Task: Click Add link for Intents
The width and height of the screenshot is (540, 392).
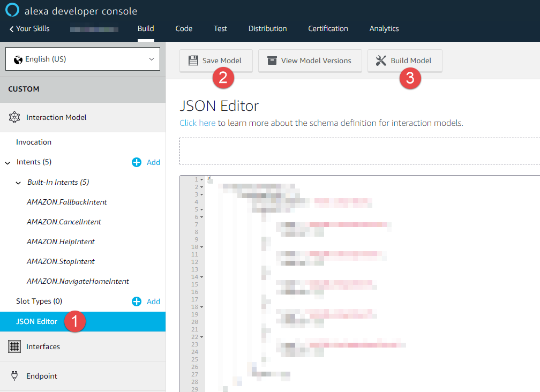Action: 153,162
